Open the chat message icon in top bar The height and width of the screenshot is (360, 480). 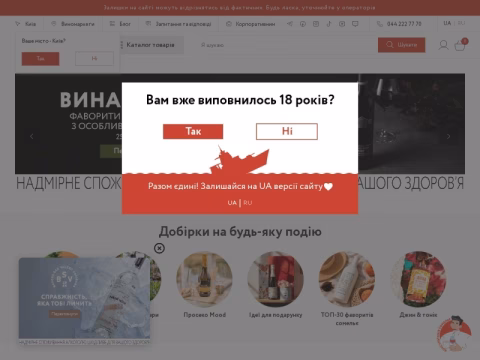(x=355, y=24)
